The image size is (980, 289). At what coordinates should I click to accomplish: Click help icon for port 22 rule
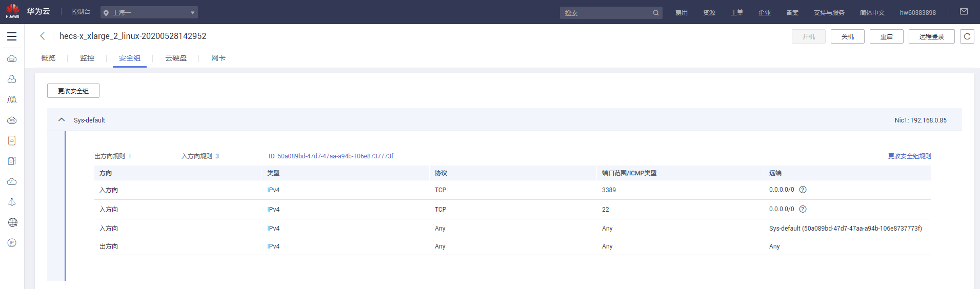(x=803, y=209)
